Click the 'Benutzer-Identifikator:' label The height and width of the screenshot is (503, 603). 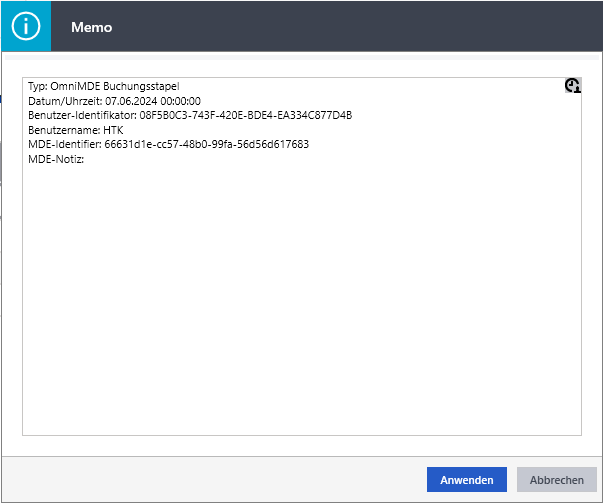[82, 115]
